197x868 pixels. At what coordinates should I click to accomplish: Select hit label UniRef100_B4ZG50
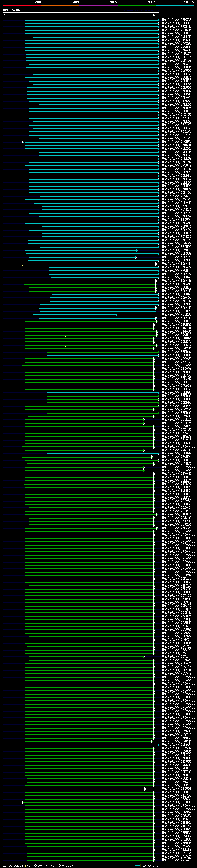[x=177, y=101]
